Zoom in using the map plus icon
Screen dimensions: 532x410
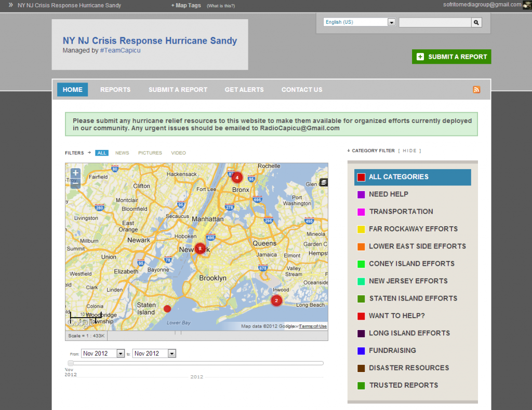[75, 172]
